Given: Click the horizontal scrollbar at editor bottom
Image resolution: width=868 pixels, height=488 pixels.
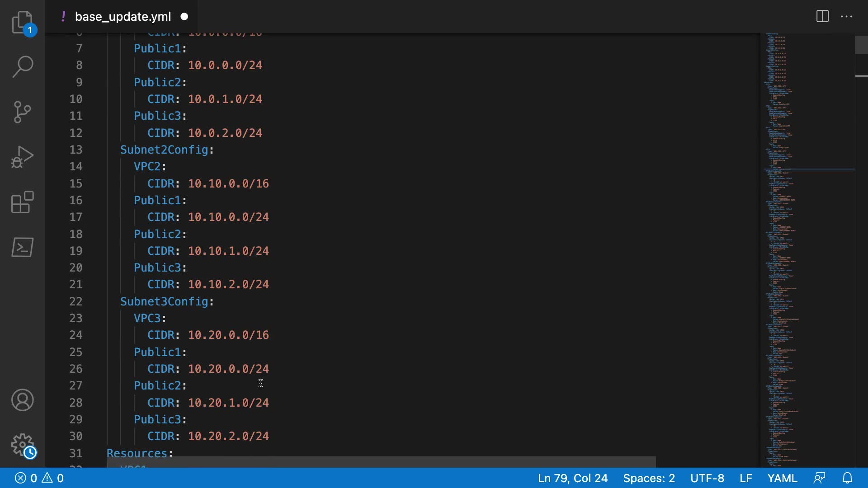Looking at the screenshot, I should pos(381,462).
